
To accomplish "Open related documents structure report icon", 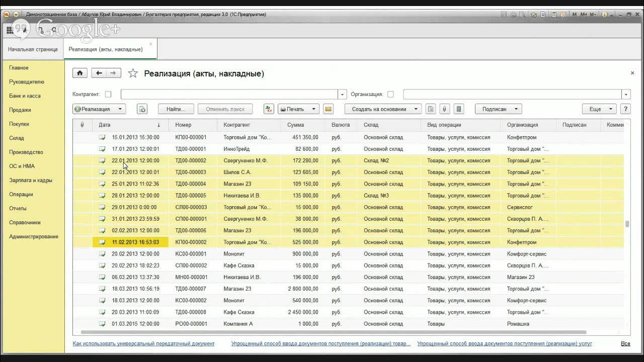I will (430, 109).
